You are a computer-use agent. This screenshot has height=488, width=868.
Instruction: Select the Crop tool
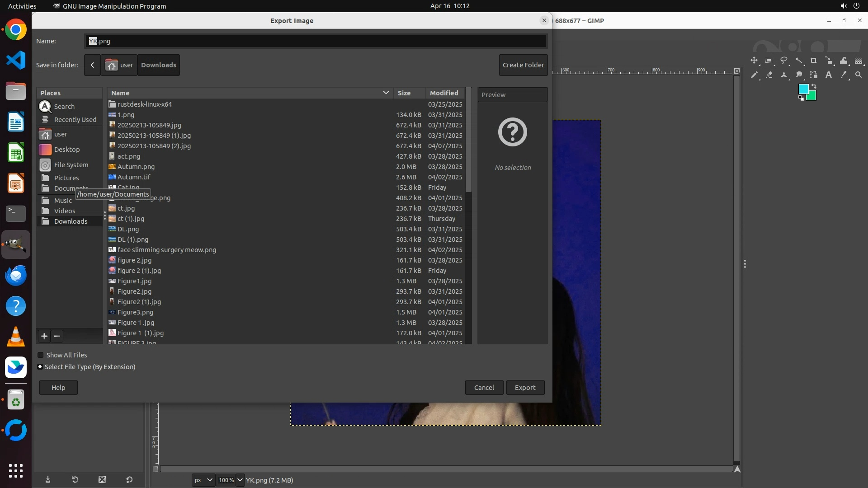(814, 61)
